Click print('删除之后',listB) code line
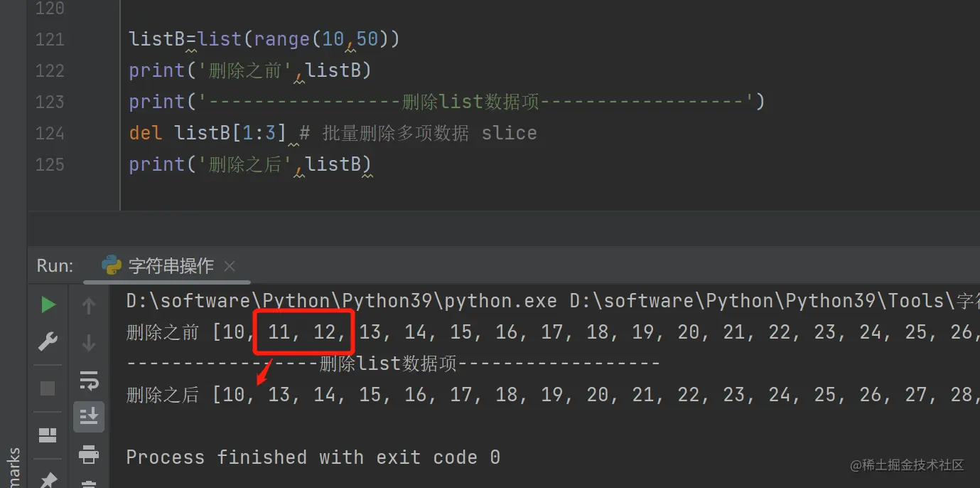The width and height of the screenshot is (980, 488). (250, 164)
